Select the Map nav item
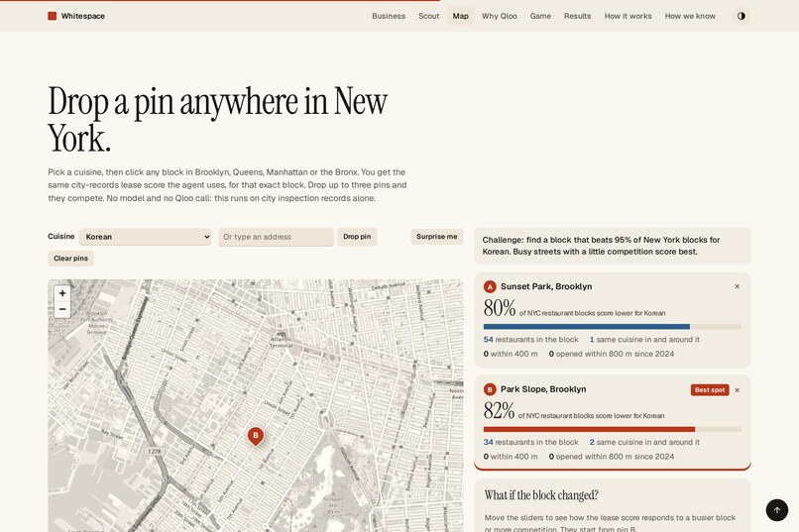 pyautogui.click(x=461, y=16)
